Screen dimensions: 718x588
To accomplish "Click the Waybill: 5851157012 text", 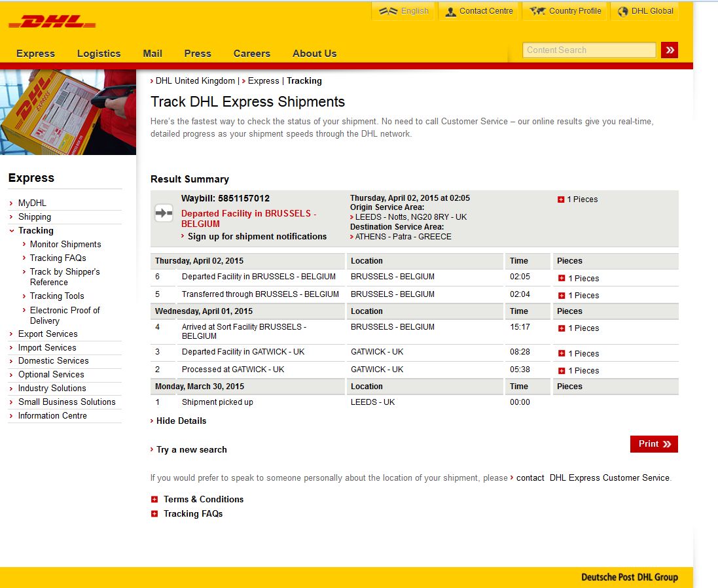I will point(225,199).
